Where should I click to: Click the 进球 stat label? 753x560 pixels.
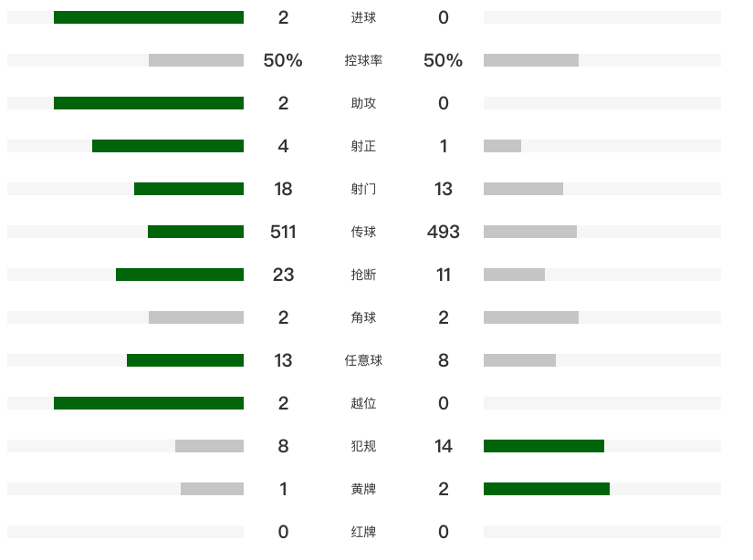(363, 17)
